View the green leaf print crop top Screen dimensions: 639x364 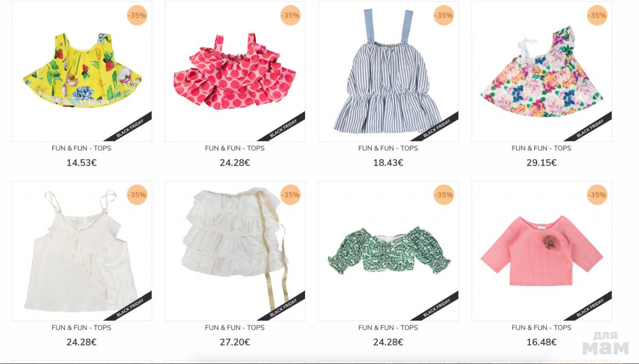(x=388, y=251)
